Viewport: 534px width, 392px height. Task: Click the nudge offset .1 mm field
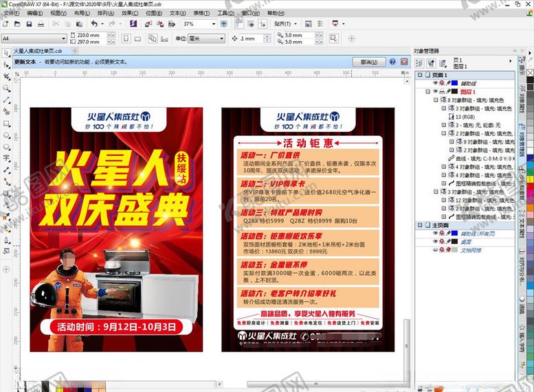tap(251, 38)
